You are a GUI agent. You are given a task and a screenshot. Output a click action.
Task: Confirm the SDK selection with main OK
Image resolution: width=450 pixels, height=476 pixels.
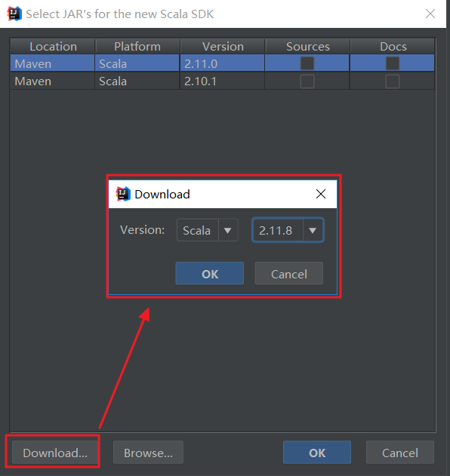click(317, 453)
